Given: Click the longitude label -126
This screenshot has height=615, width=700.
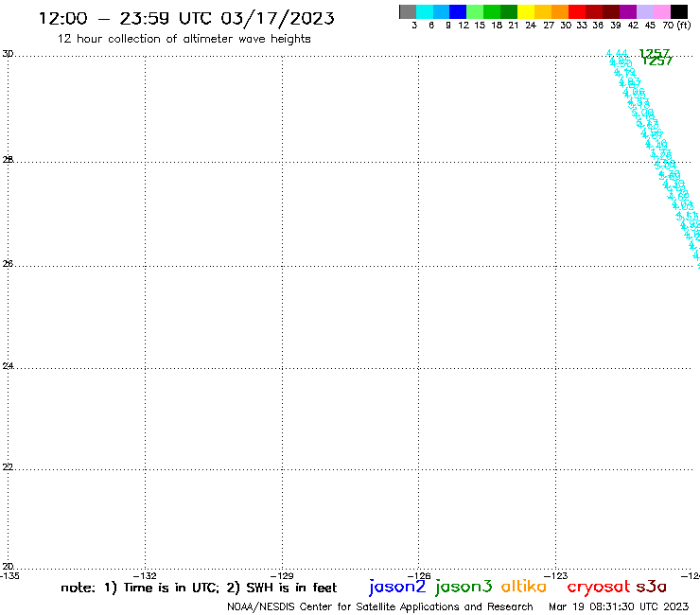Looking at the screenshot, I should click(x=419, y=575).
